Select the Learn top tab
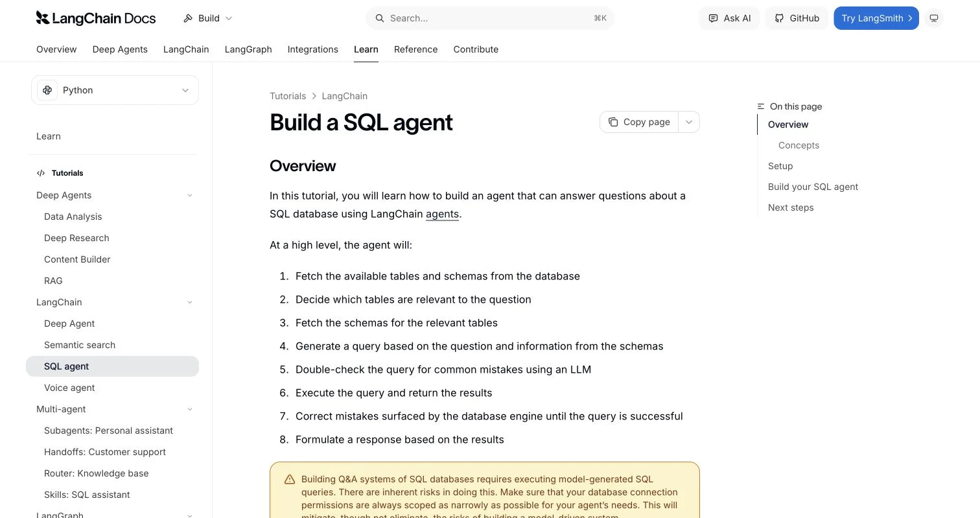The height and width of the screenshot is (518, 980). (366, 49)
